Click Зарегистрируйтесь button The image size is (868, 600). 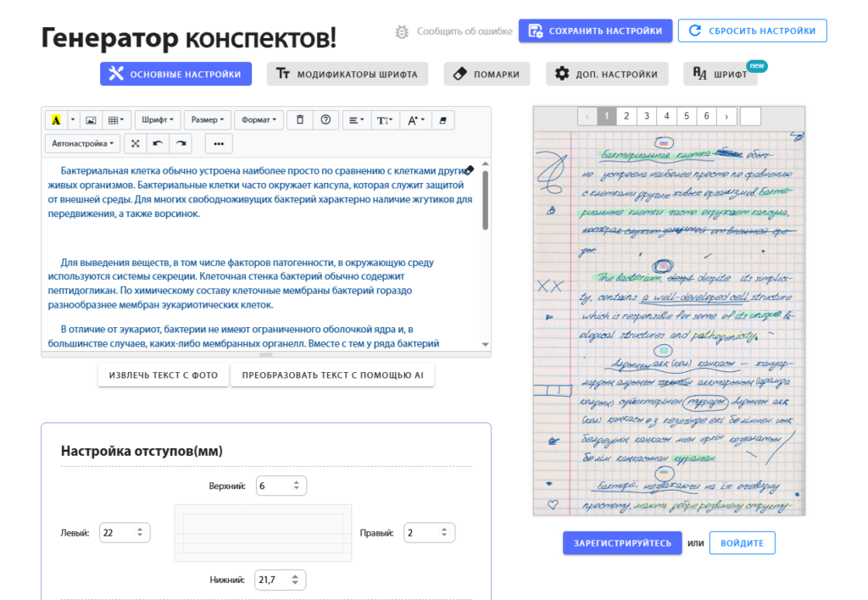(622, 543)
